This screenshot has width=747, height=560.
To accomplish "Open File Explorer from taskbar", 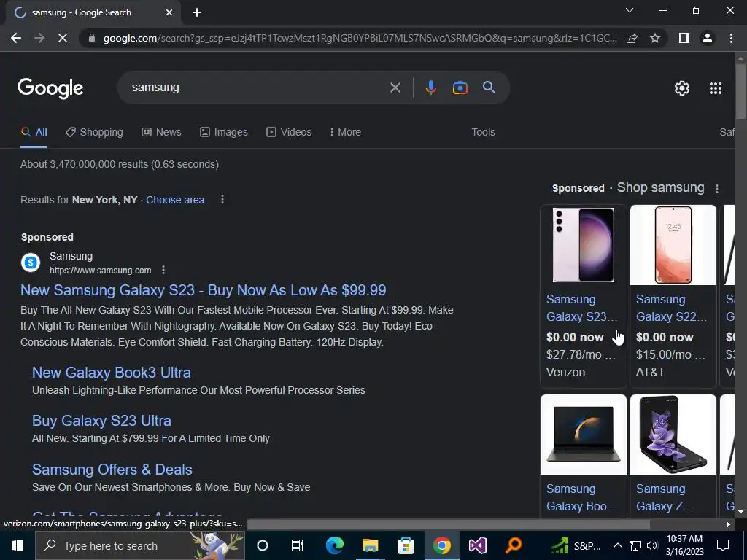I will pyautogui.click(x=370, y=545).
